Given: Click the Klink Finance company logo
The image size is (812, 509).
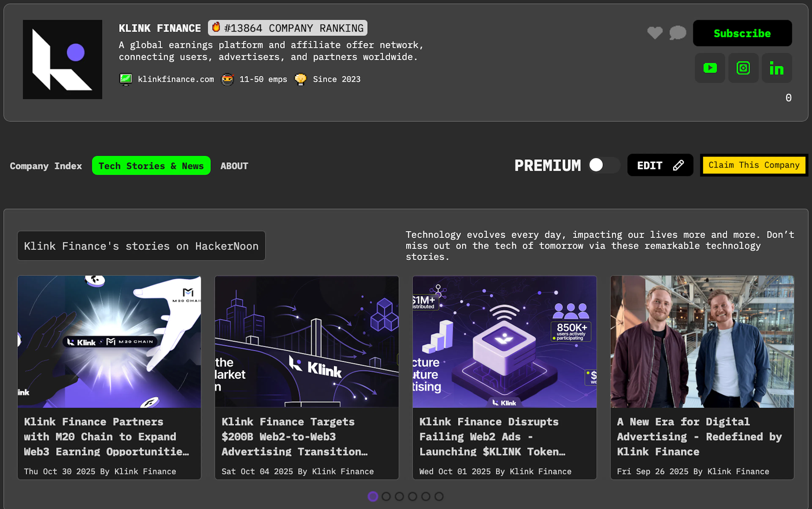Looking at the screenshot, I should (63, 59).
